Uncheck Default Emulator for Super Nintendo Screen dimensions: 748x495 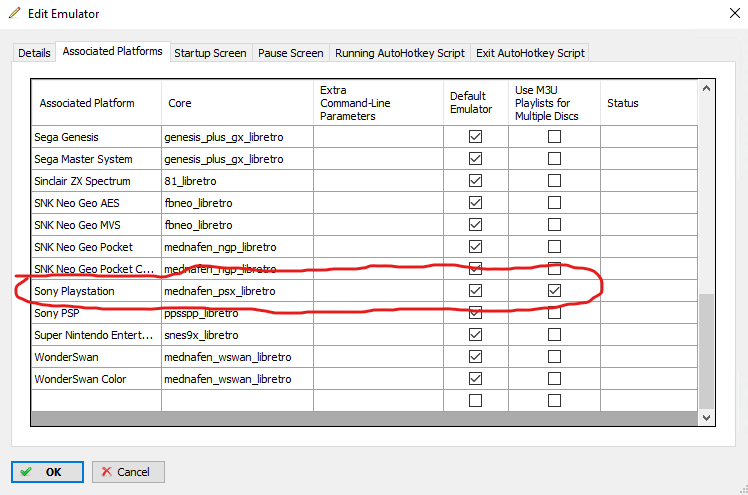(x=475, y=335)
